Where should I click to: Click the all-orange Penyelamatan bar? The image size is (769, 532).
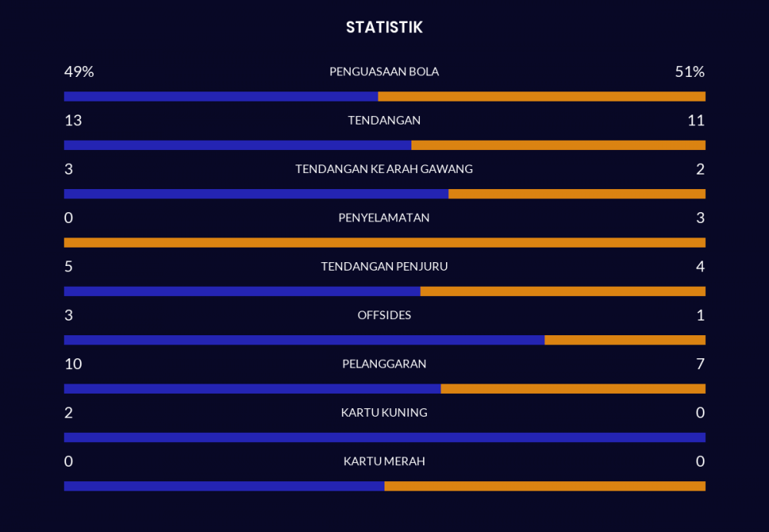(x=384, y=243)
